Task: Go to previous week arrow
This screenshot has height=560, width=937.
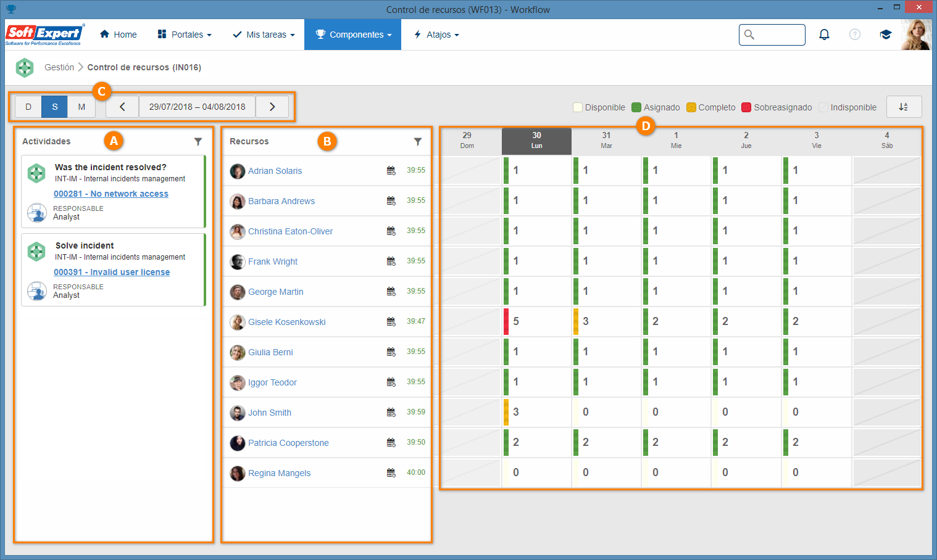Action: tap(122, 107)
